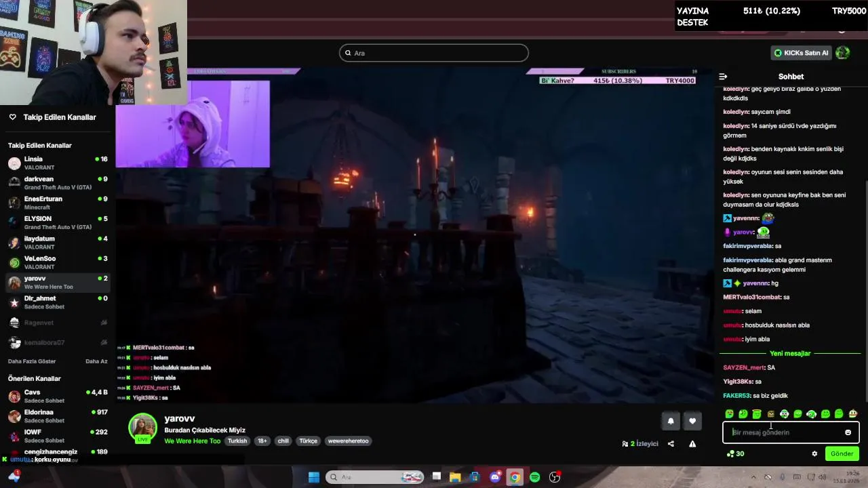The width and height of the screenshot is (868, 488).
Task: Click the Ara search bar at top
Action: [x=434, y=53]
